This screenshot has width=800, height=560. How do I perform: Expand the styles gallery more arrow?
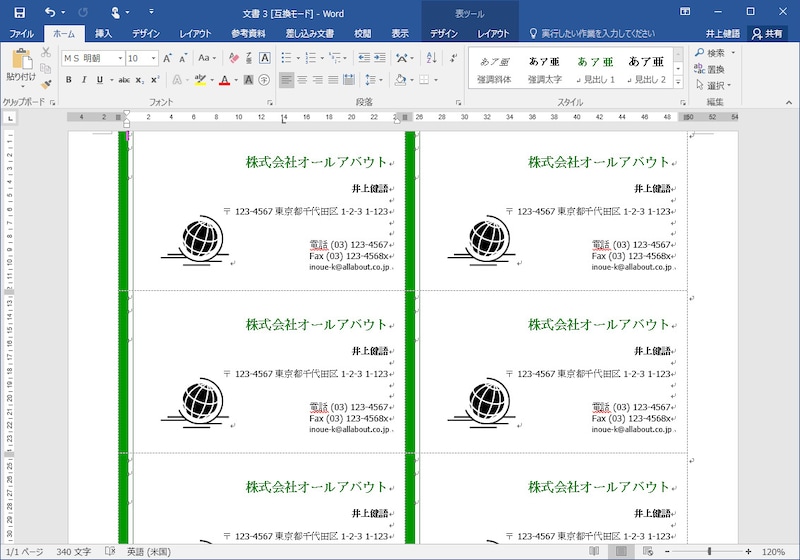click(x=678, y=81)
